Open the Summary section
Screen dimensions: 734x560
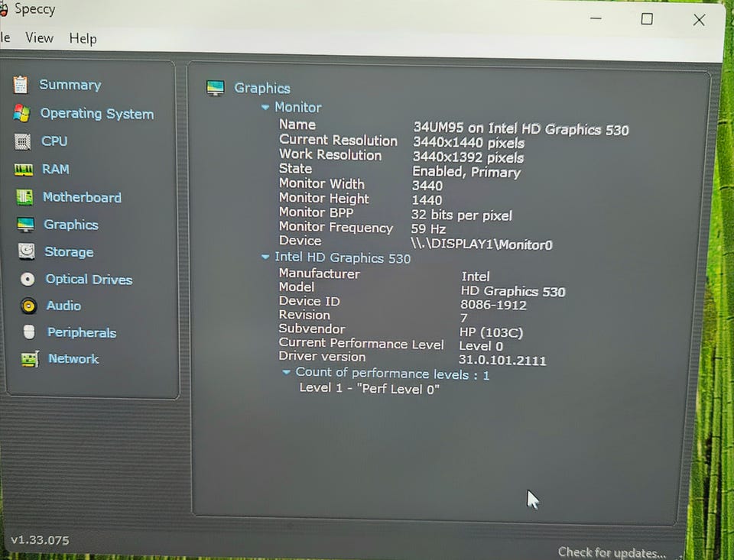[70, 85]
